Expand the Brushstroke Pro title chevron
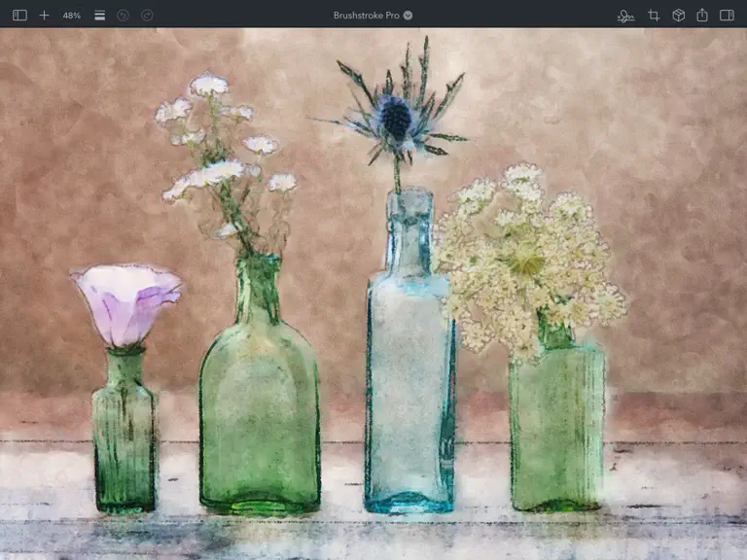This screenshot has width=747, height=560. click(x=408, y=16)
